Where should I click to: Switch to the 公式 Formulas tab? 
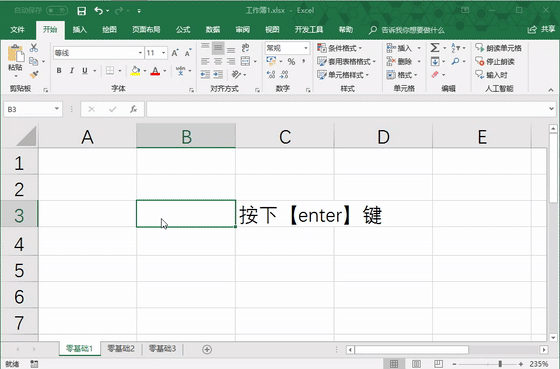click(183, 30)
